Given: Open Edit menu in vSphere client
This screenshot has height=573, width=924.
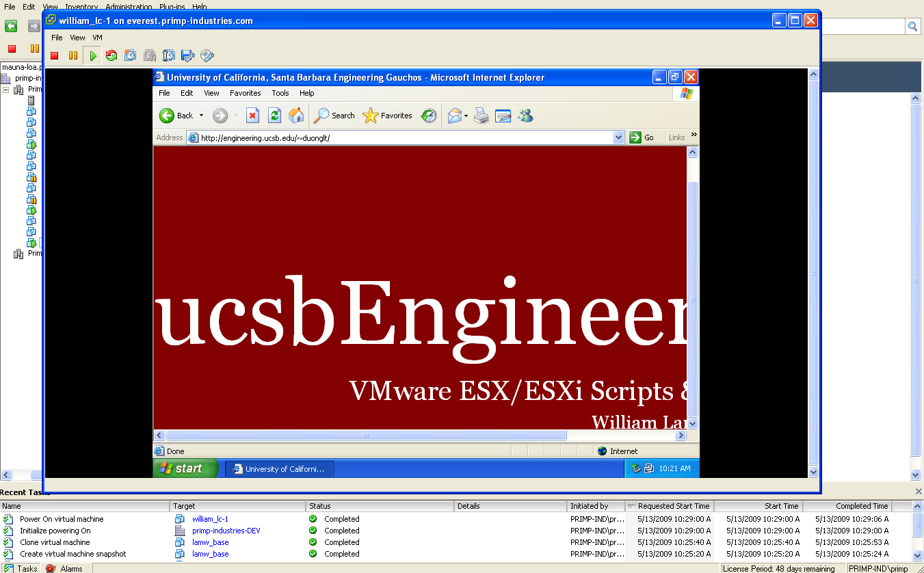Looking at the screenshot, I should 29,7.
